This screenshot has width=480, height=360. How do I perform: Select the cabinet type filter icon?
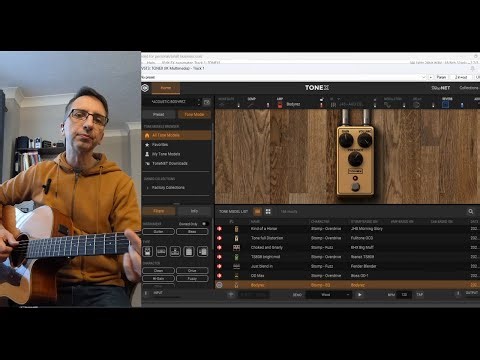[189, 251]
